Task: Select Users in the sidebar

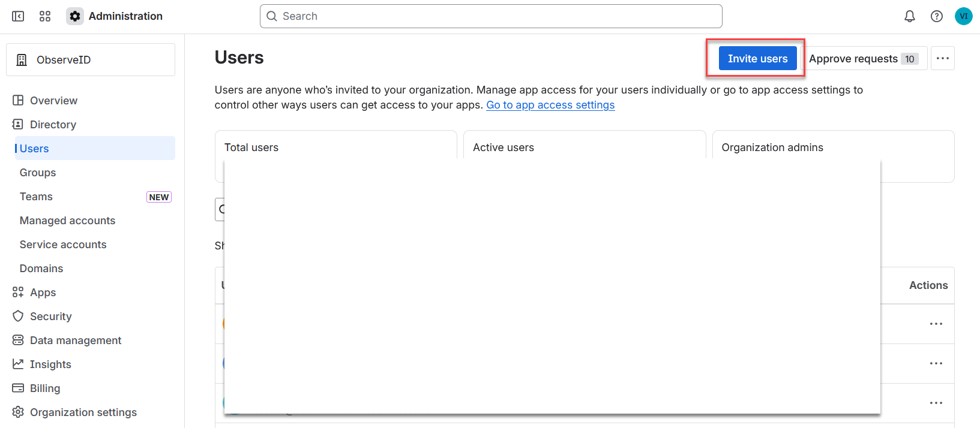Action: [95, 148]
